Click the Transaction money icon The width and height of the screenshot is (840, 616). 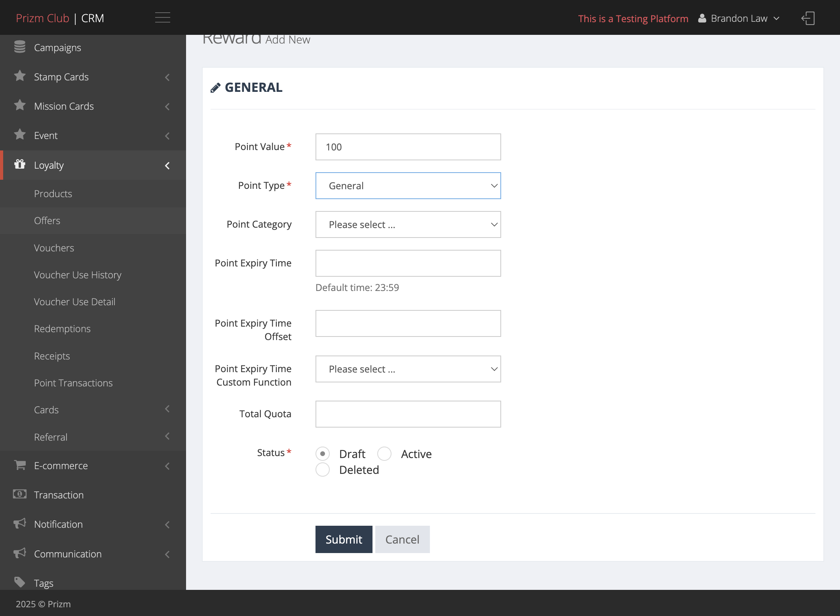[20, 494]
